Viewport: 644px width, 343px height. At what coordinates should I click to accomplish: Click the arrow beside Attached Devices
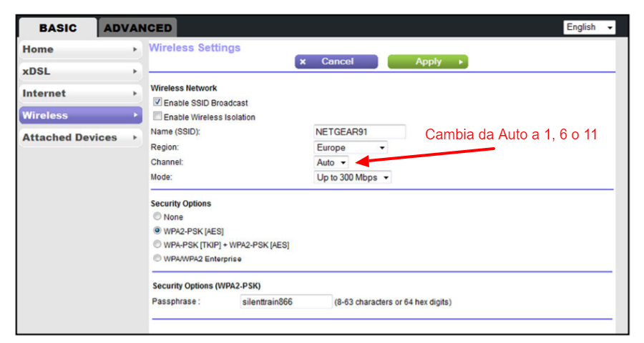[x=135, y=138]
